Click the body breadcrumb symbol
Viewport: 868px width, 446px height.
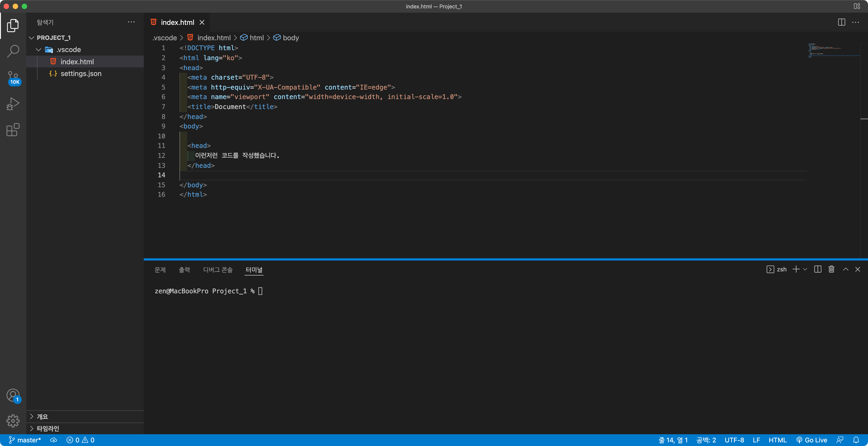(286, 38)
